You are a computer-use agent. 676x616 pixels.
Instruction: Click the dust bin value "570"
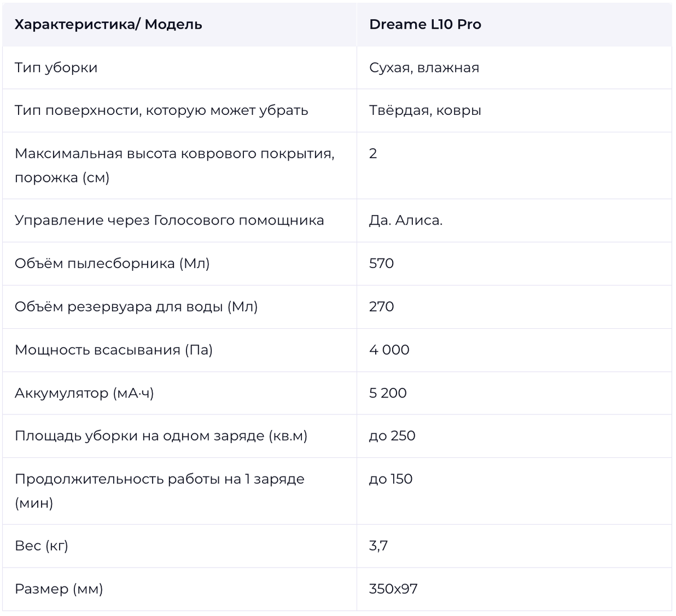[381, 264]
